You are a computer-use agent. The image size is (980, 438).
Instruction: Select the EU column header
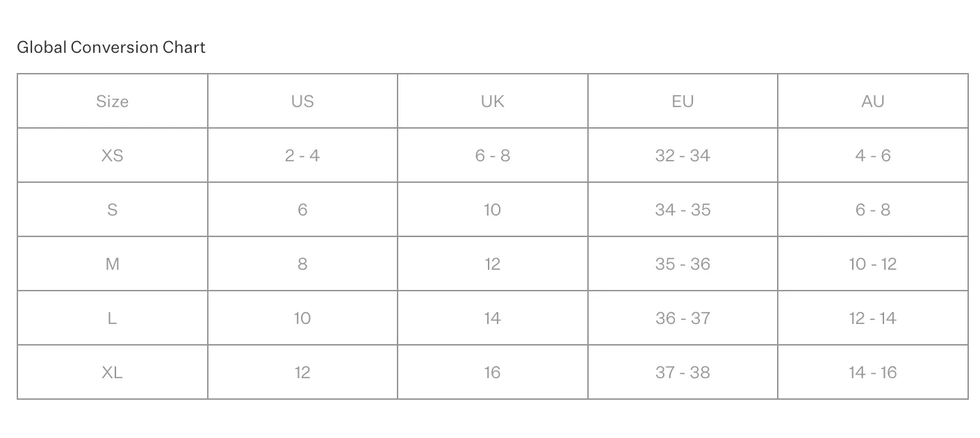[683, 102]
